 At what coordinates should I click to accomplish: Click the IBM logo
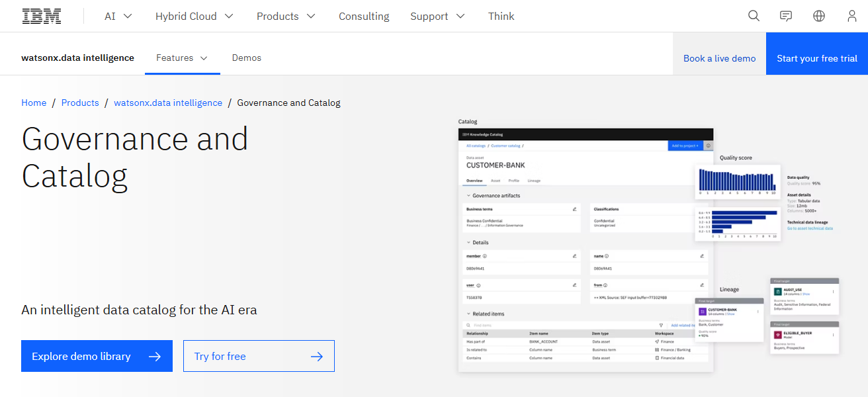click(41, 15)
